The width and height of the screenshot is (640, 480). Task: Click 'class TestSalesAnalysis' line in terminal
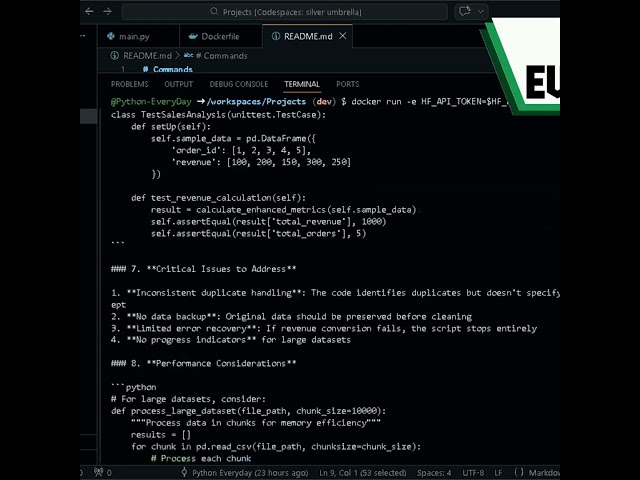pos(218,115)
